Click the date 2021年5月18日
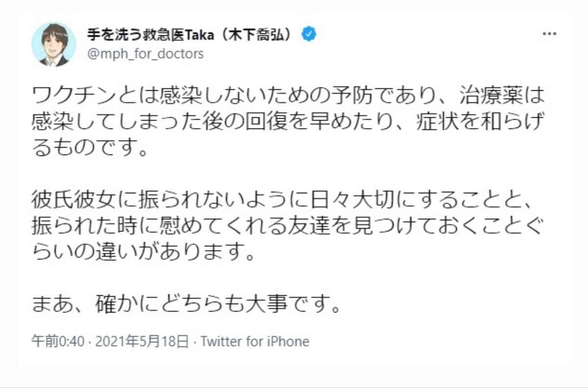588x388 pixels. (x=142, y=341)
